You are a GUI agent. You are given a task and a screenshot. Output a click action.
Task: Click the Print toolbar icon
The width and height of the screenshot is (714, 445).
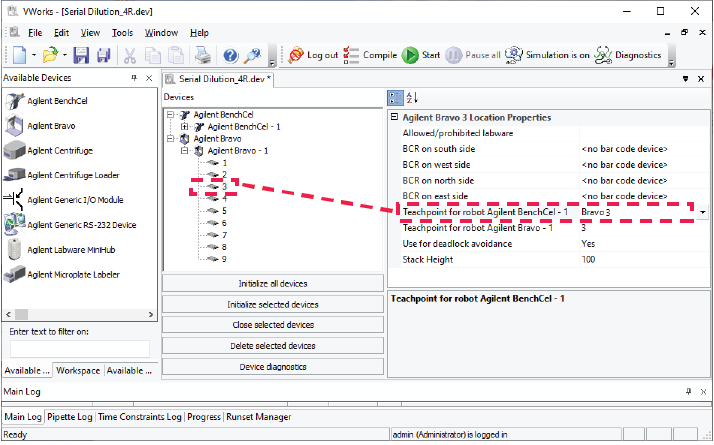203,55
